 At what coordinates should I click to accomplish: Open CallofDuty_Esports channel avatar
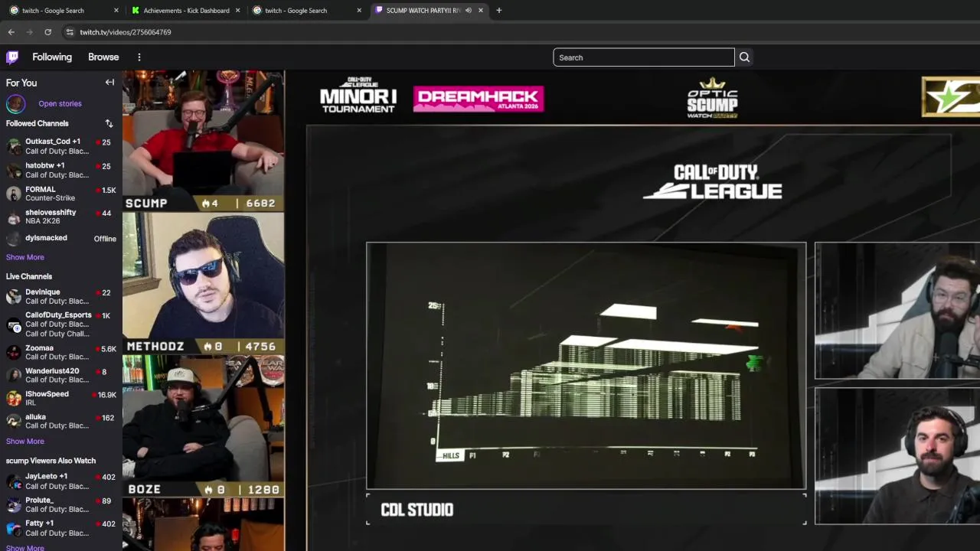pos(14,324)
